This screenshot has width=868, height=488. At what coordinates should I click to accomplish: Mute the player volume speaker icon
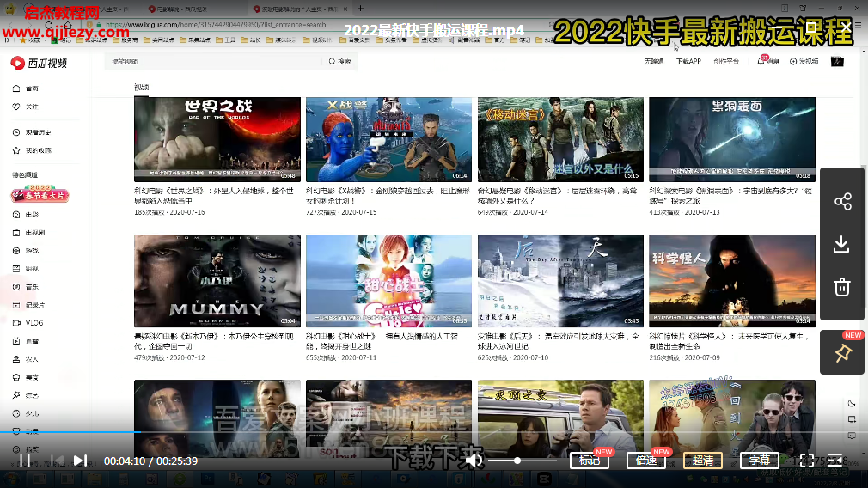point(474,461)
